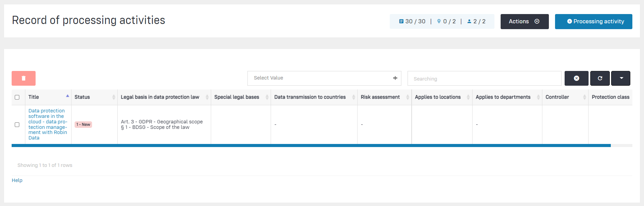Sort by Status column arrows
The image size is (644, 206).
114,97
